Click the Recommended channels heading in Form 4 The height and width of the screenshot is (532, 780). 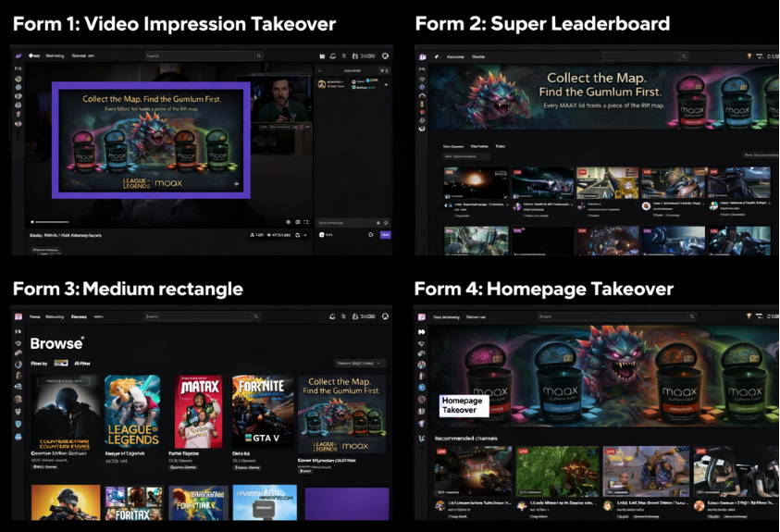point(465,438)
